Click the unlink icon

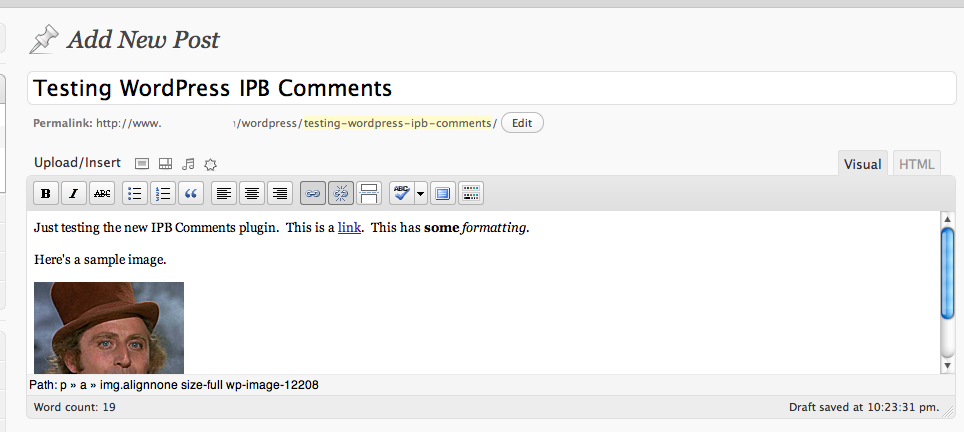(341, 193)
